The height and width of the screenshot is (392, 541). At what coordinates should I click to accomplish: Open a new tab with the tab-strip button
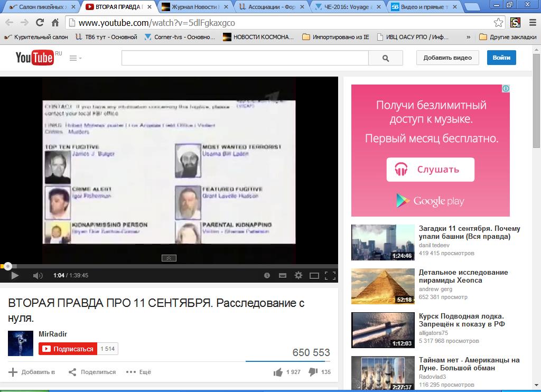coord(472,6)
